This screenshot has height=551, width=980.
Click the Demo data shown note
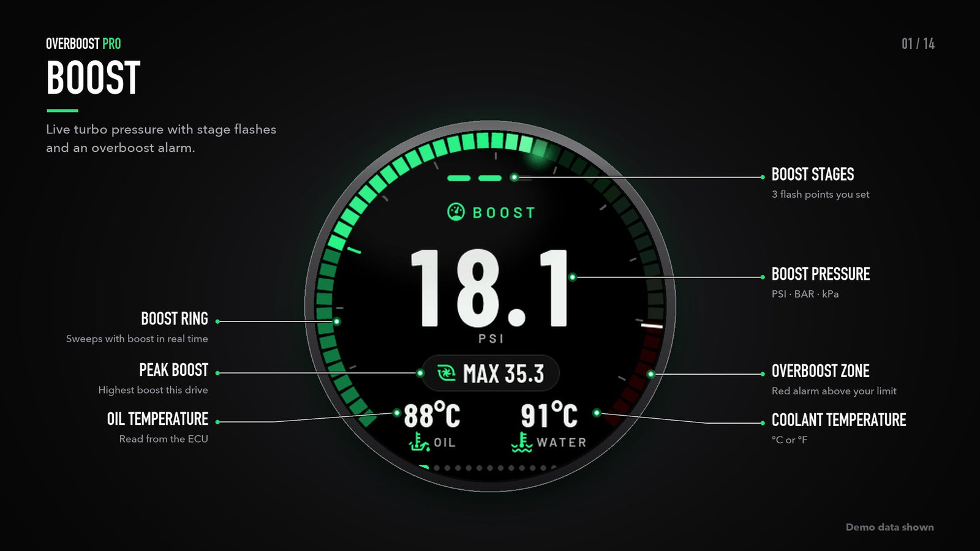(890, 527)
